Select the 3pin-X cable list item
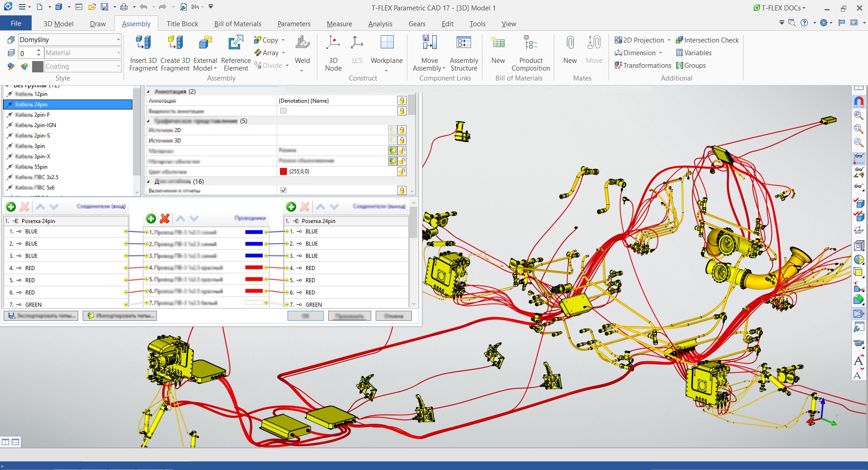The image size is (868, 470). coord(68,157)
